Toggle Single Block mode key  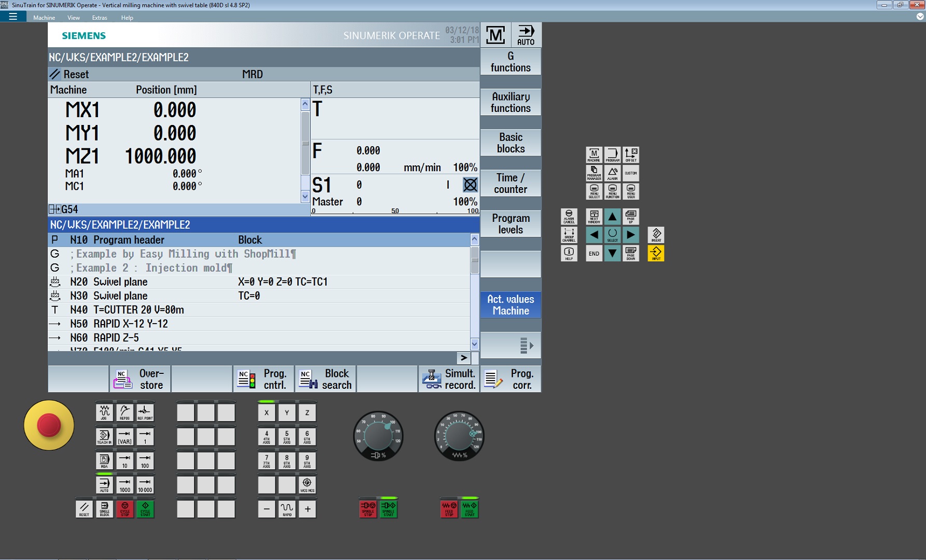coord(104,509)
